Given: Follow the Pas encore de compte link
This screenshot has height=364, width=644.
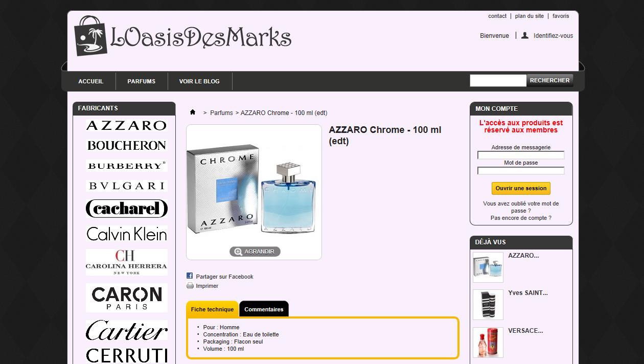Looking at the screenshot, I should point(521,218).
